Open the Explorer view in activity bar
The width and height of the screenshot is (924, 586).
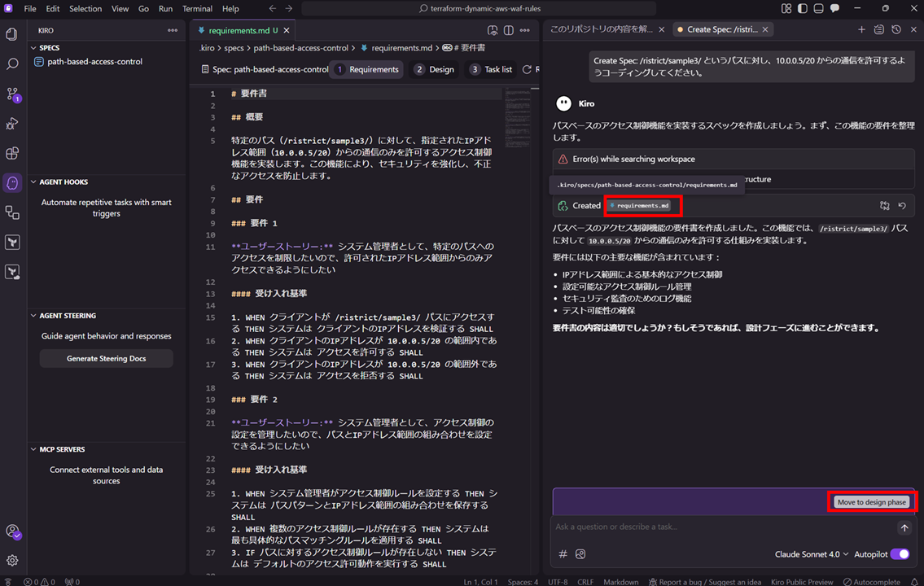[x=11, y=34]
